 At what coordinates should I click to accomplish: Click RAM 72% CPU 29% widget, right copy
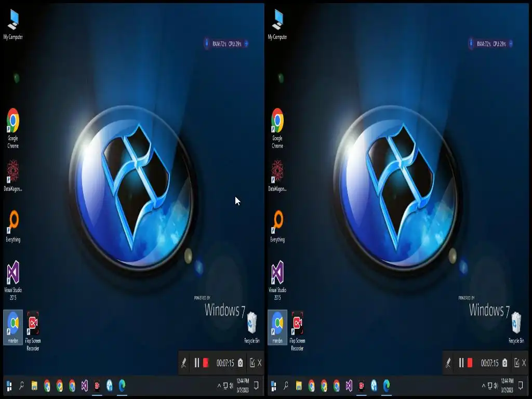pyautogui.click(x=491, y=44)
